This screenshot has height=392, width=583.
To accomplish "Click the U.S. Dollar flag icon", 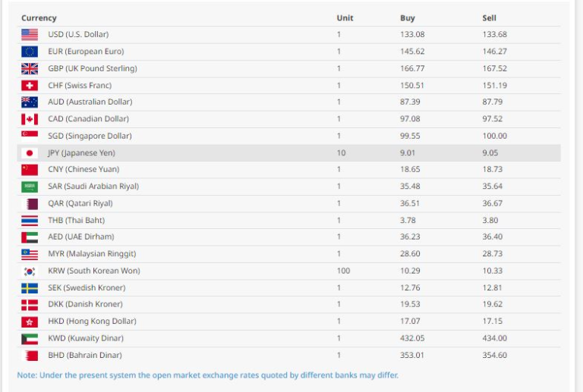I will (30, 35).
